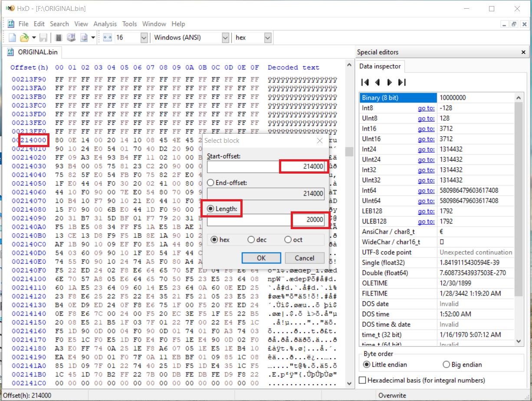Click the Open disk toolbar icon
This screenshot has height=401, width=532.
[71, 38]
